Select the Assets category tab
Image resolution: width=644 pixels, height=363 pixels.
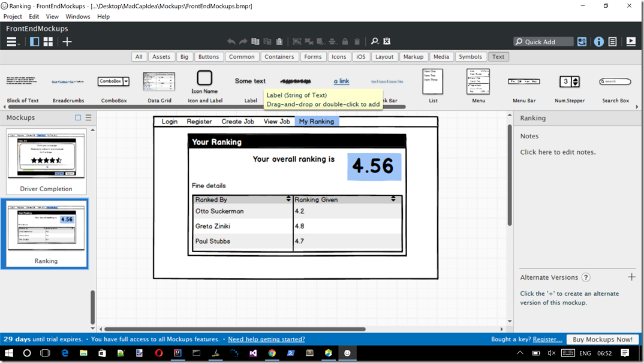tap(161, 56)
